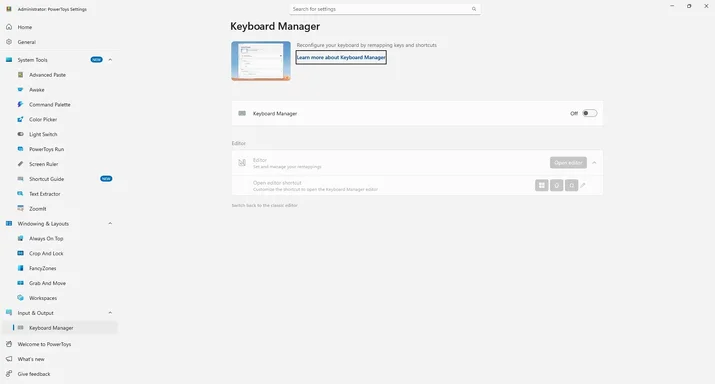Viewport: 715px width, 384px height.
Task: Go to FancyZones label in sidebar
Action: click(x=43, y=268)
